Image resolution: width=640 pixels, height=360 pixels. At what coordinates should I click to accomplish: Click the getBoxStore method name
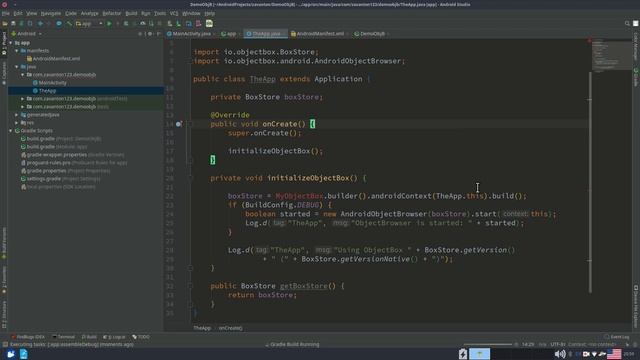click(303, 286)
